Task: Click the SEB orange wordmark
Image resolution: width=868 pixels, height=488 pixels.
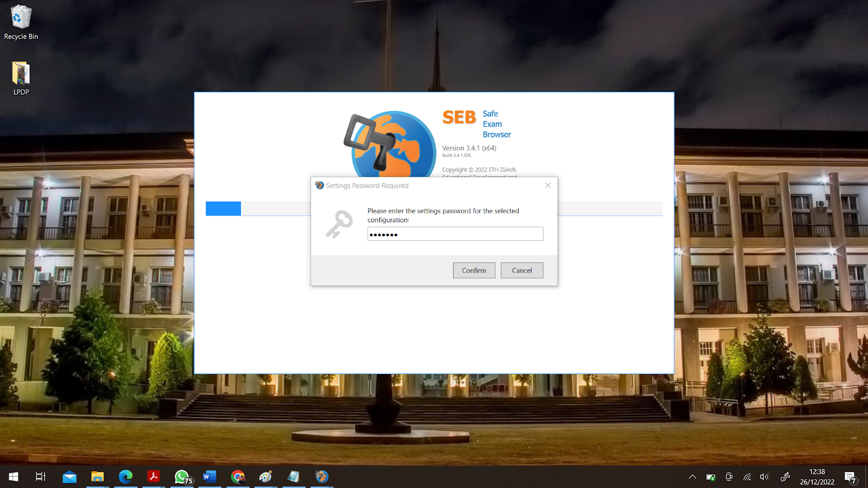Action: pos(459,117)
